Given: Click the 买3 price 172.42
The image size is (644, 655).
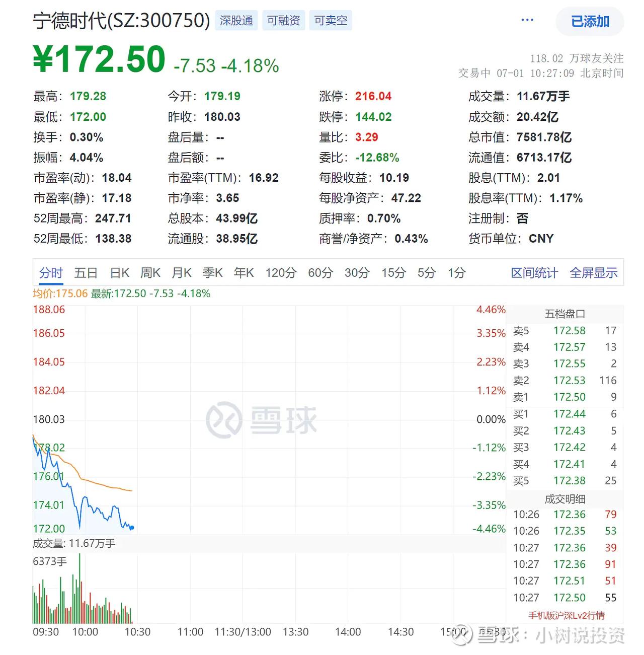Looking at the screenshot, I should [570, 448].
